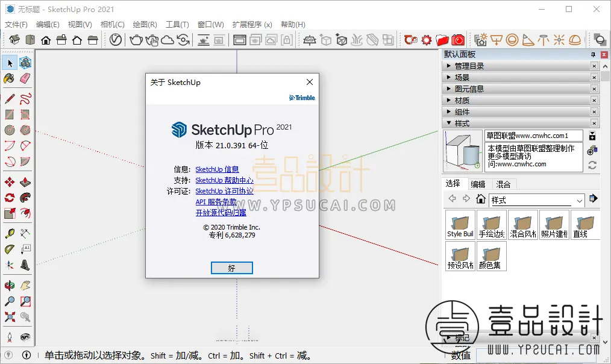Screen dimensions: 611x364
Task: Select the Polygon tool
Action: tap(25, 130)
